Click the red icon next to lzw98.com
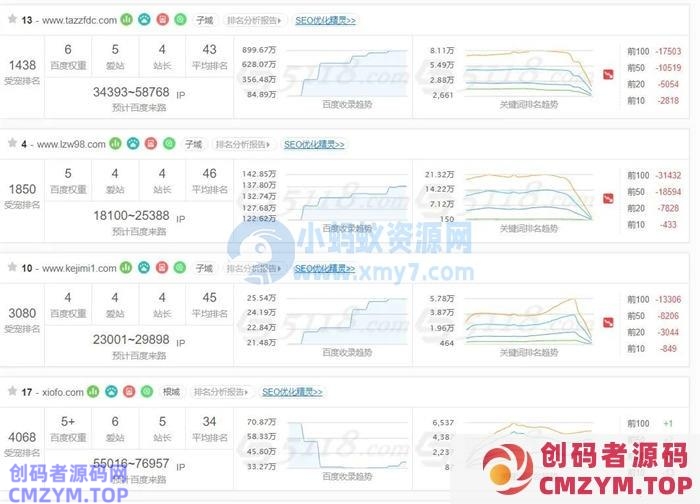The height and width of the screenshot is (504, 700). [149, 144]
